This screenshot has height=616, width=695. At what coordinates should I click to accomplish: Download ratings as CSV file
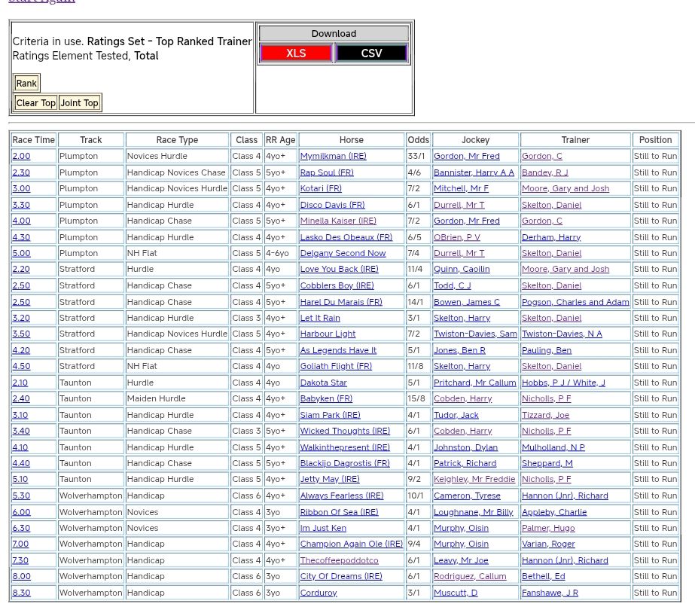(x=371, y=53)
